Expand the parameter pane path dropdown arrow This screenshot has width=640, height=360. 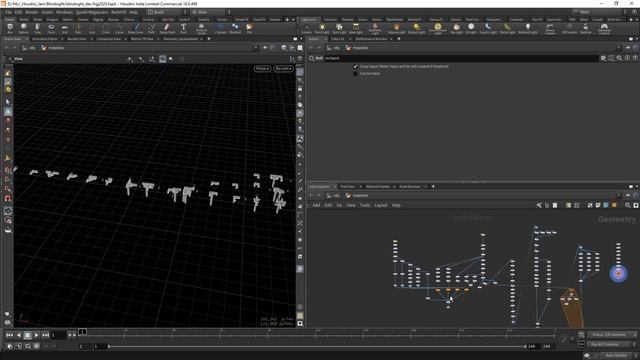click(619, 48)
